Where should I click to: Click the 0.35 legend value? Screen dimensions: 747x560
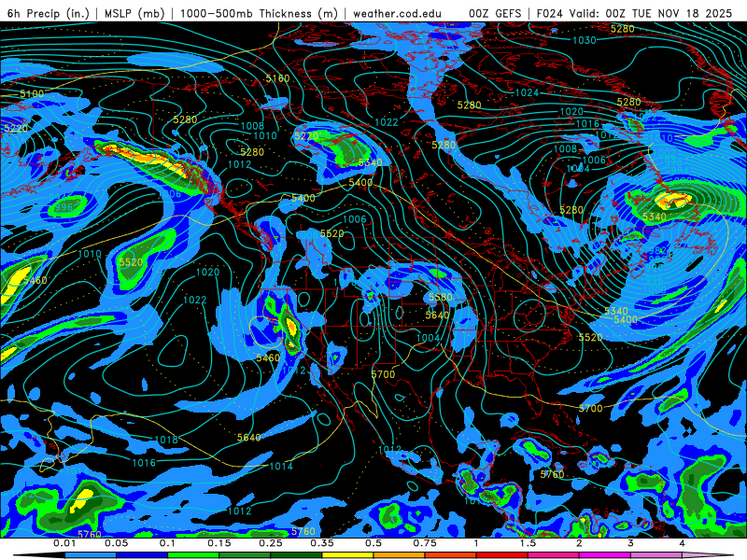(x=322, y=543)
